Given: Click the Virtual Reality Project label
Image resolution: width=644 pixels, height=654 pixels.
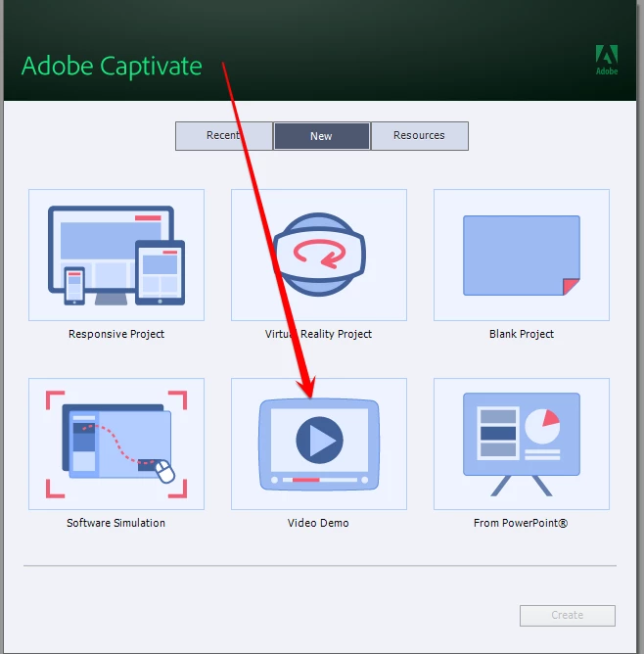Looking at the screenshot, I should point(318,334).
